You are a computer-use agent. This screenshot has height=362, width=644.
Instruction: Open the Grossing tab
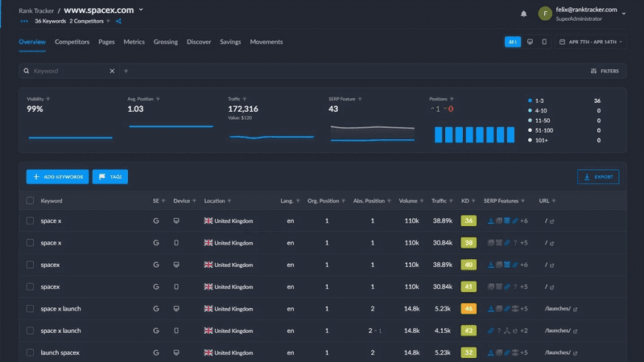(166, 42)
